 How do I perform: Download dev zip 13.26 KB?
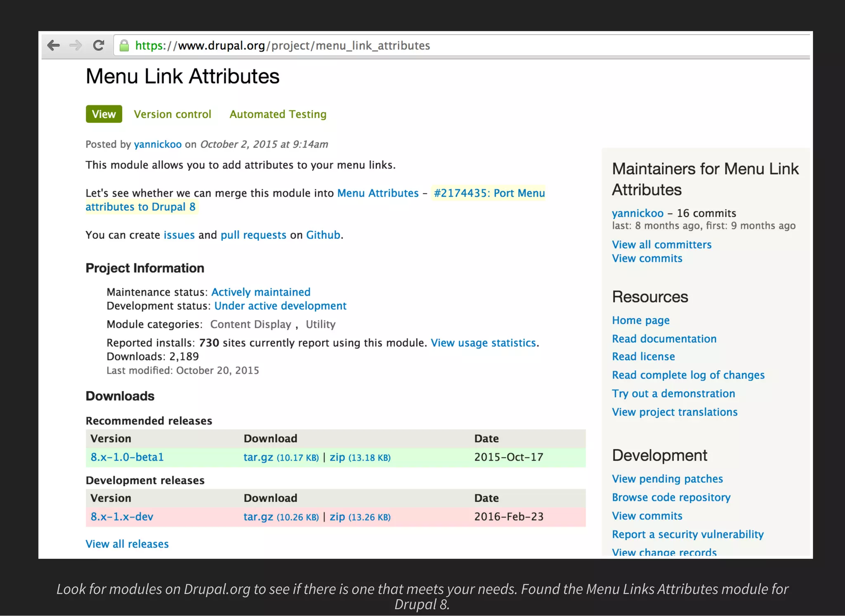coord(360,517)
